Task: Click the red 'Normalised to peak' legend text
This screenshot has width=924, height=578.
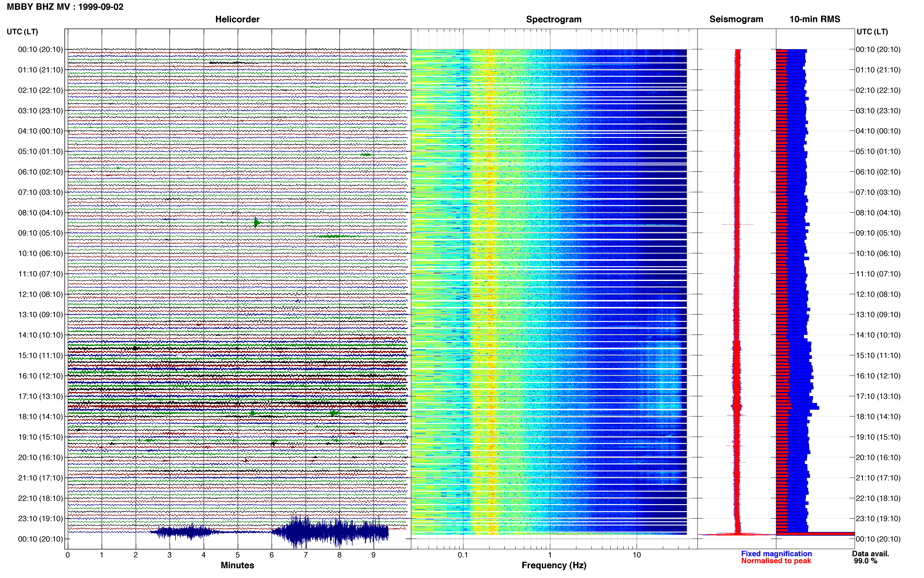Action: point(776,561)
